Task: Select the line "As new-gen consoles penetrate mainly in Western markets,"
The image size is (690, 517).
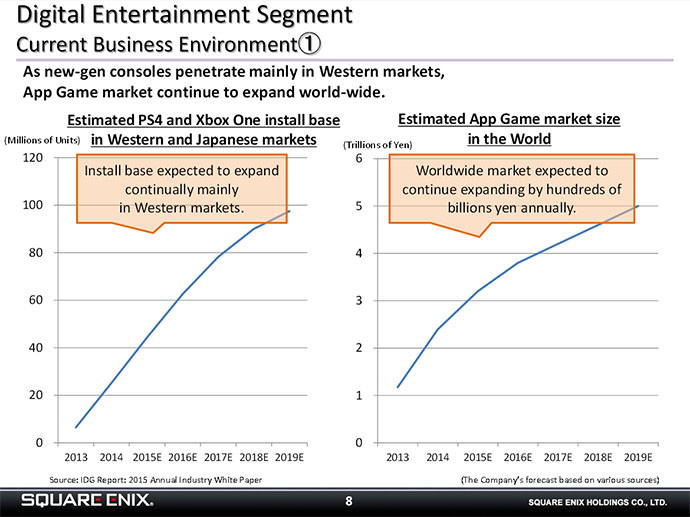Action: pyautogui.click(x=234, y=71)
